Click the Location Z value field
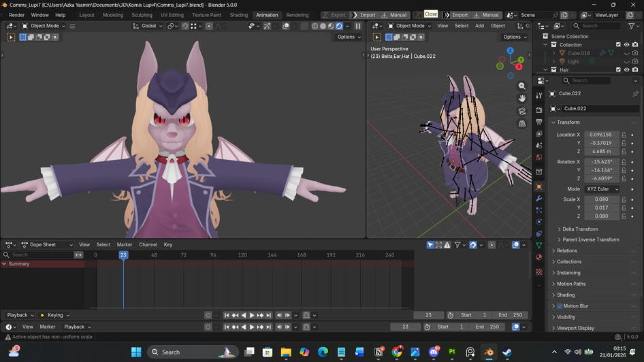The height and width of the screenshot is (362, 644). tap(601, 152)
